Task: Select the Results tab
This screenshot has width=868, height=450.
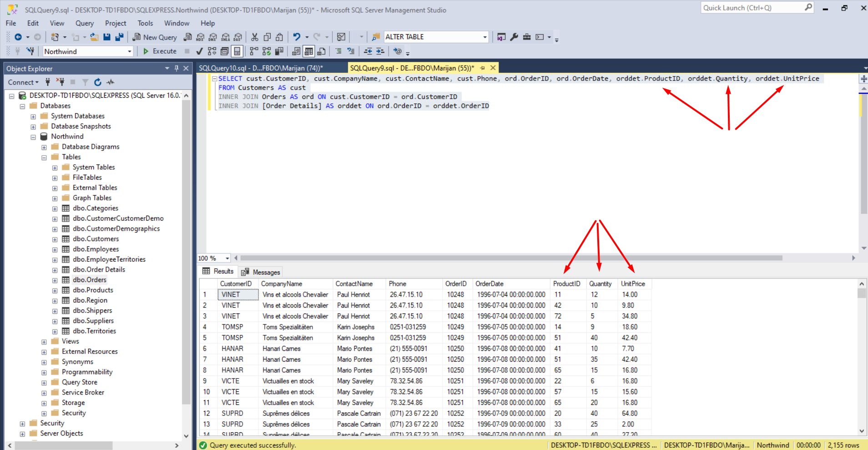Action: click(218, 272)
